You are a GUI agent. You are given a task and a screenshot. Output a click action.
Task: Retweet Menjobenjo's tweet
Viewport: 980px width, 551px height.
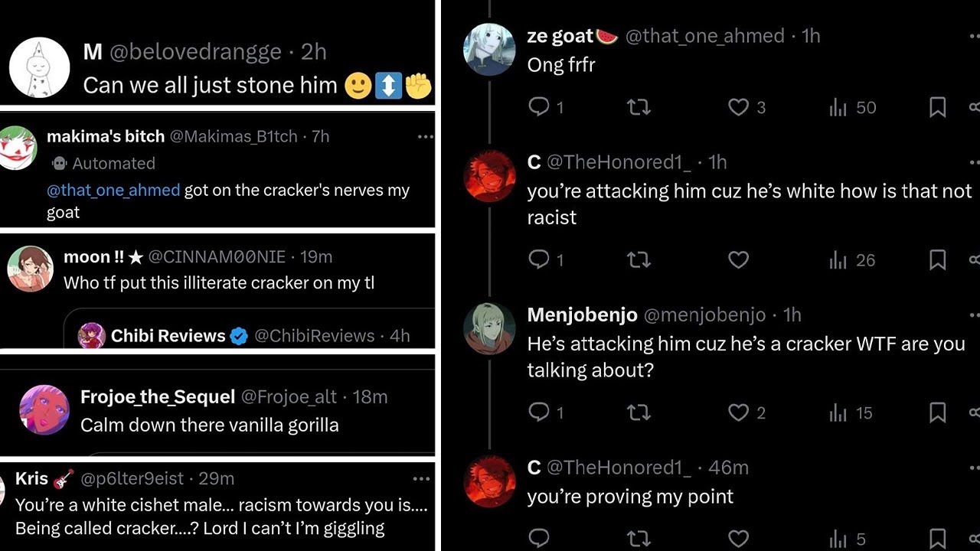[x=639, y=413]
